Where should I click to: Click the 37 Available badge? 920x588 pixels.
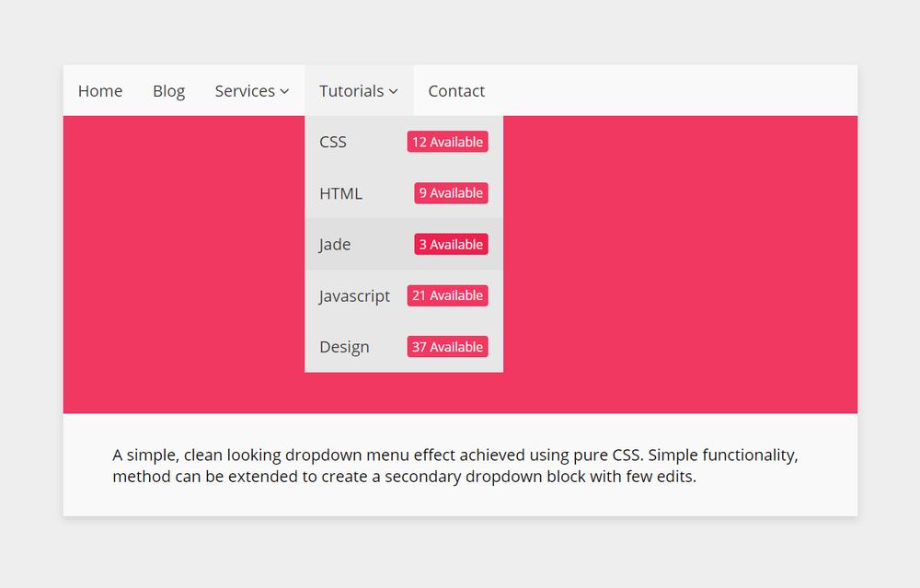(448, 347)
